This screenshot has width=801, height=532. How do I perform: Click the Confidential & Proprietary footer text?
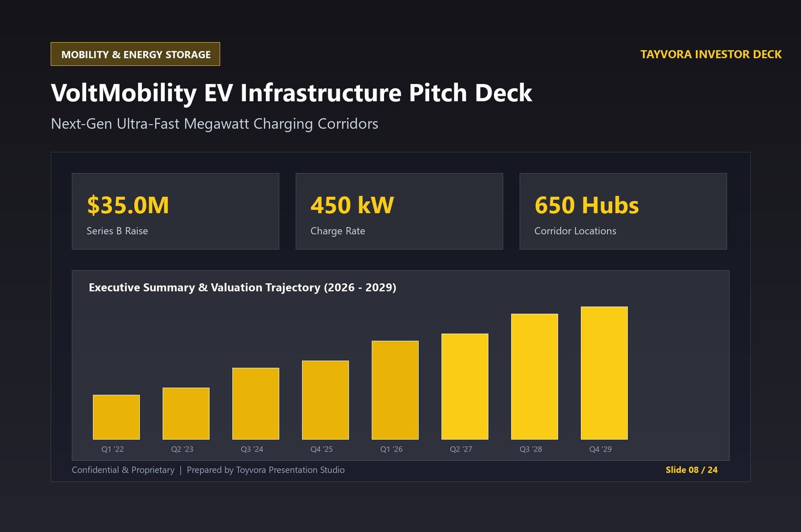click(x=123, y=470)
